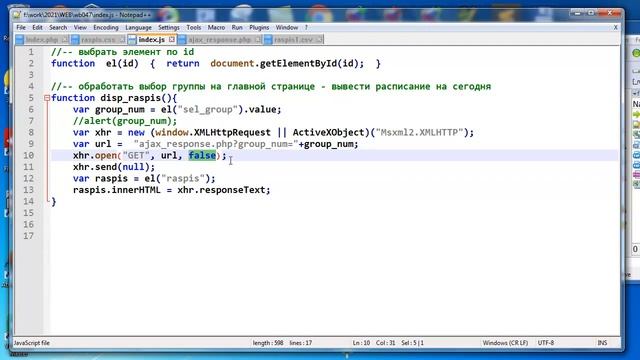Click the "Msxml2.XMLHTTP" string literal
This screenshot has width=640, height=360.
420,133
